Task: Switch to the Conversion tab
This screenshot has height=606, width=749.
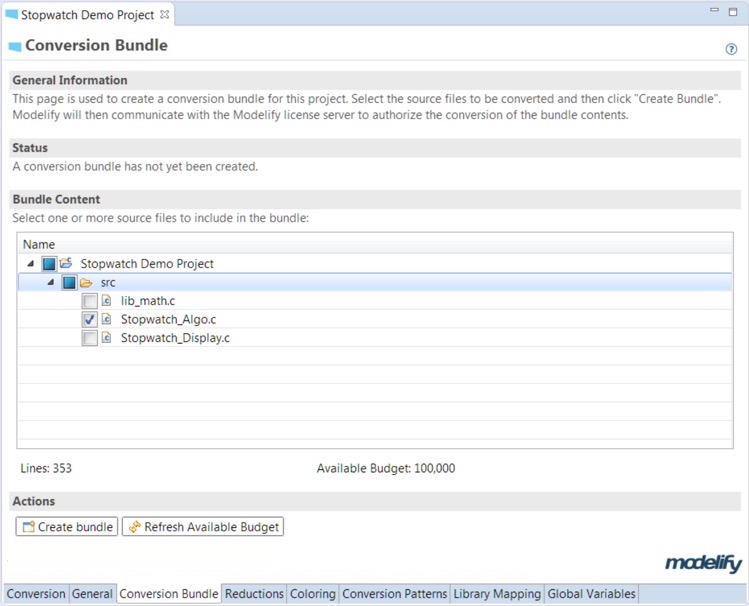Action: [36, 594]
